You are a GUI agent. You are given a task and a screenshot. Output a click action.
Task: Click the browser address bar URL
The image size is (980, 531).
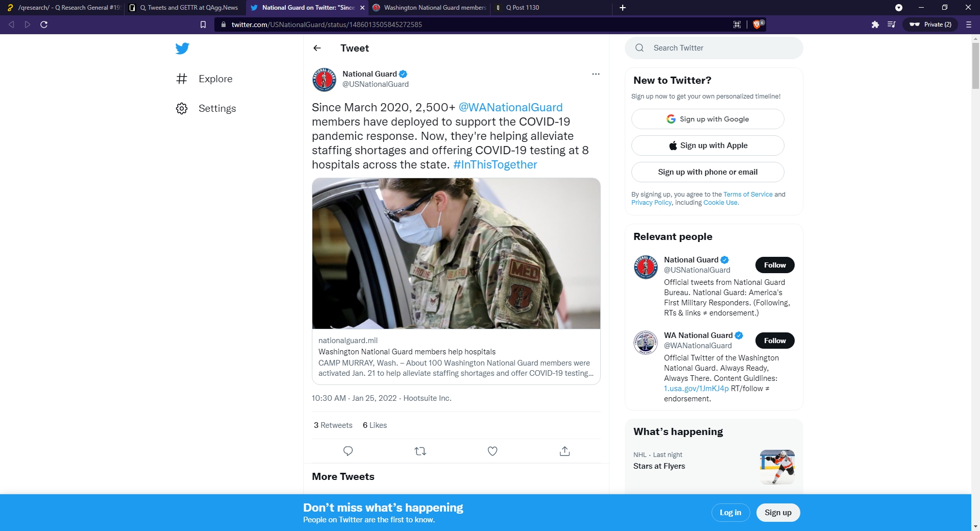point(327,25)
